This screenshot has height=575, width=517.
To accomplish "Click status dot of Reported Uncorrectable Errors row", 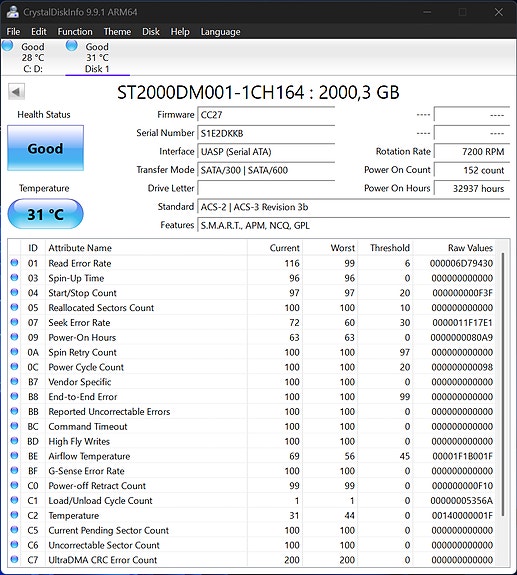I will click(x=14, y=411).
